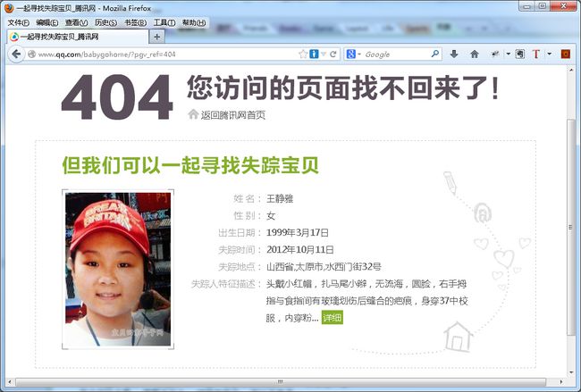This screenshot has height=392, width=581.
Task: Click the missing child photo thumbnail
Action: tap(118, 270)
